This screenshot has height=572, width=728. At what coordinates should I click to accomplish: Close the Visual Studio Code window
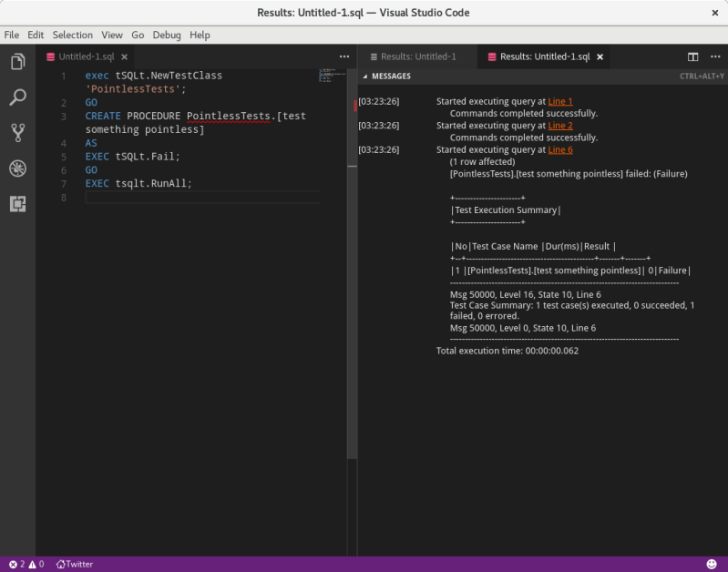pos(715,13)
